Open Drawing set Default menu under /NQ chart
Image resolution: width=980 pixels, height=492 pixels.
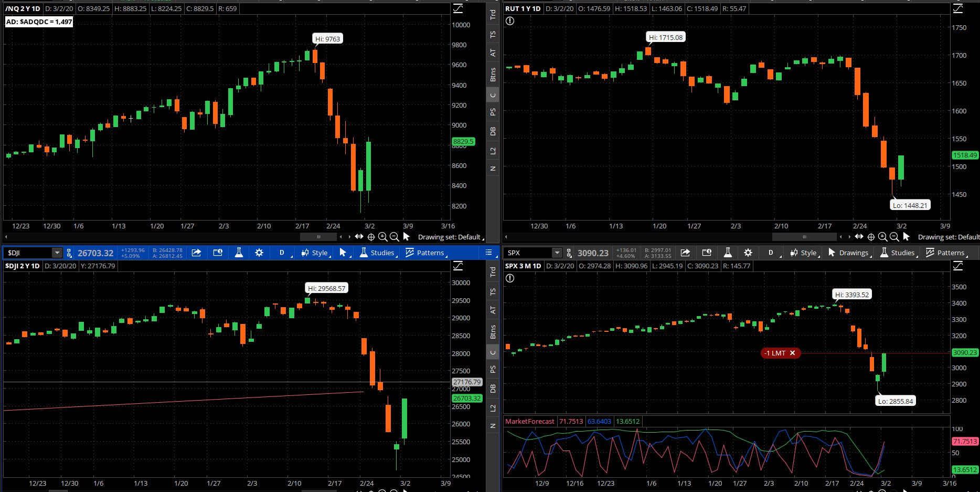451,237
